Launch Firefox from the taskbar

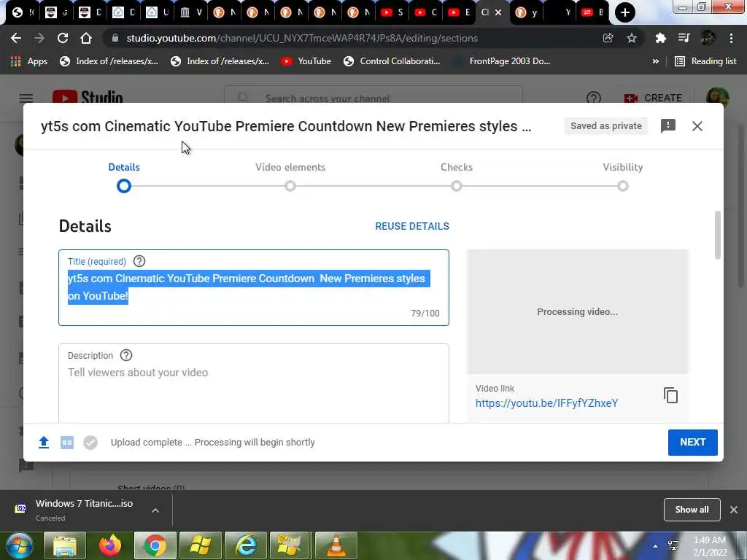pyautogui.click(x=110, y=545)
